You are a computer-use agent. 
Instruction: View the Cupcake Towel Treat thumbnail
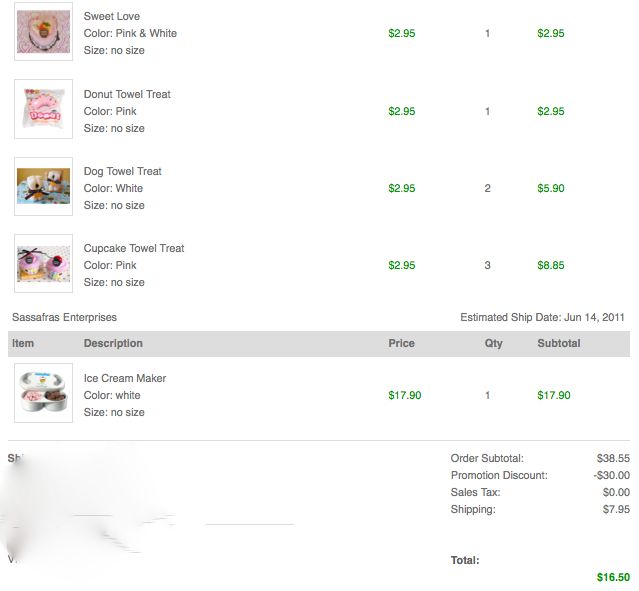(44, 263)
